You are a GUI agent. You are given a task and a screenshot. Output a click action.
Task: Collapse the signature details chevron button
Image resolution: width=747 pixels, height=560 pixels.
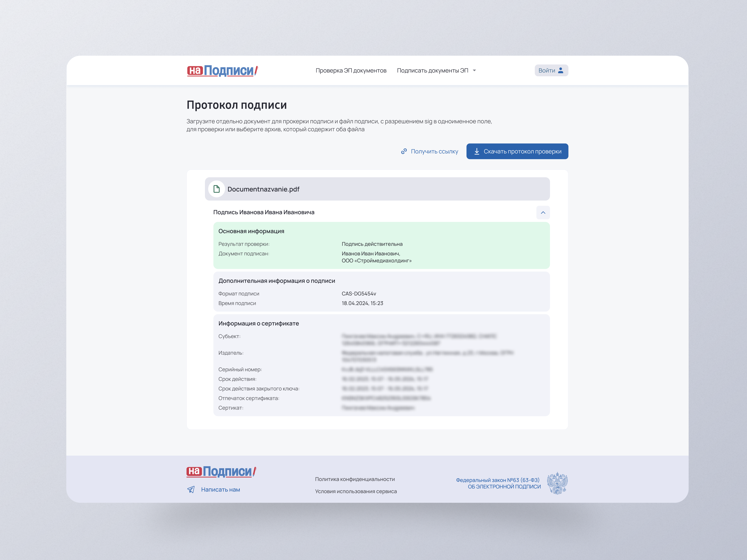tap(543, 212)
